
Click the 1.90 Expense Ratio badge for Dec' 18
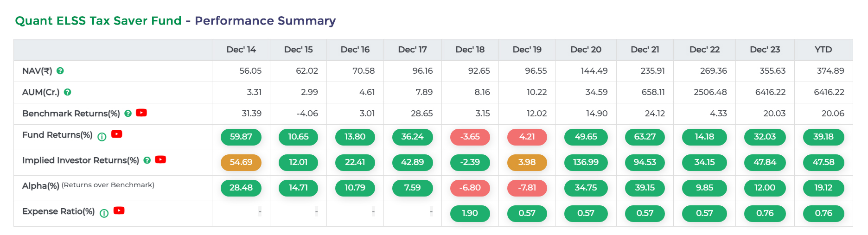click(x=470, y=214)
